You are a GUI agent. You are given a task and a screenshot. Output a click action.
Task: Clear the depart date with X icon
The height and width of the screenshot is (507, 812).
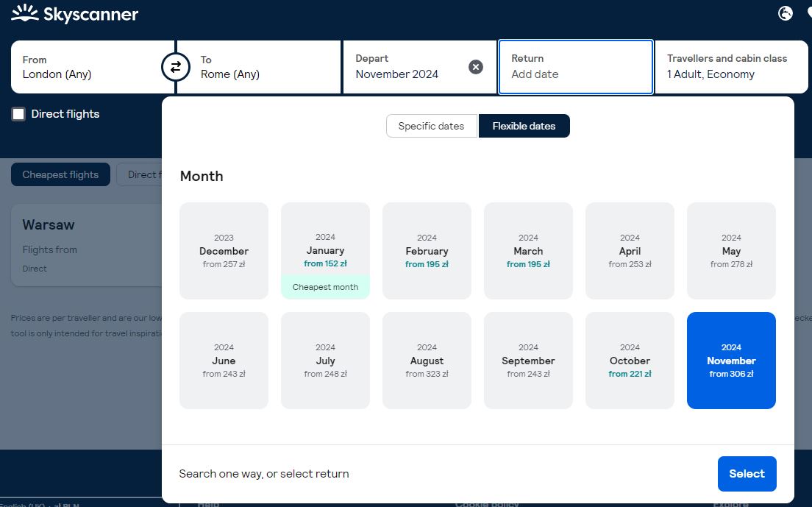click(x=475, y=67)
